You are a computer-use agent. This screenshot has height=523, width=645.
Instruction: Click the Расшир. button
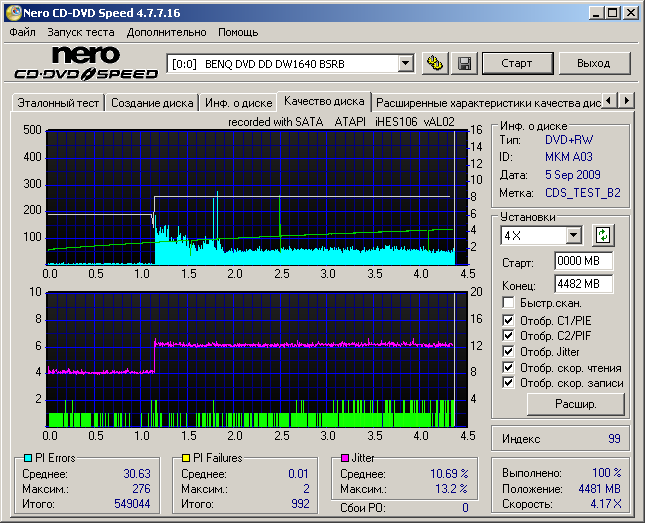coord(575,405)
